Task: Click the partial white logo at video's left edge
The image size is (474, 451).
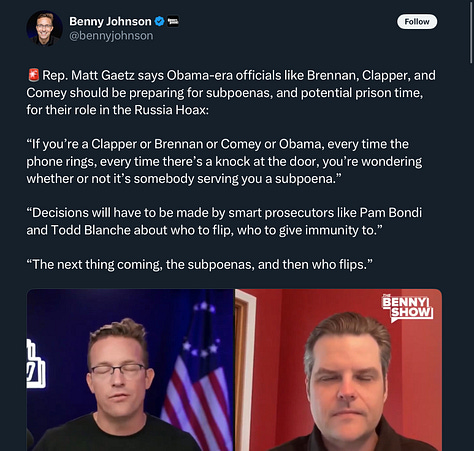Action: coord(36,364)
